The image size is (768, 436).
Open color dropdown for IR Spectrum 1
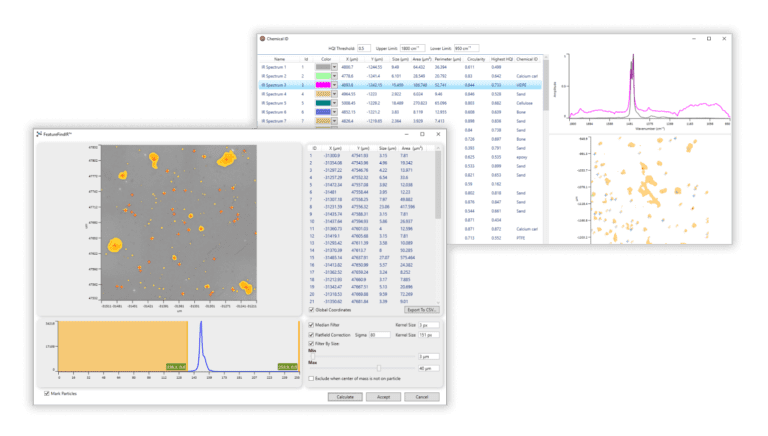(335, 67)
